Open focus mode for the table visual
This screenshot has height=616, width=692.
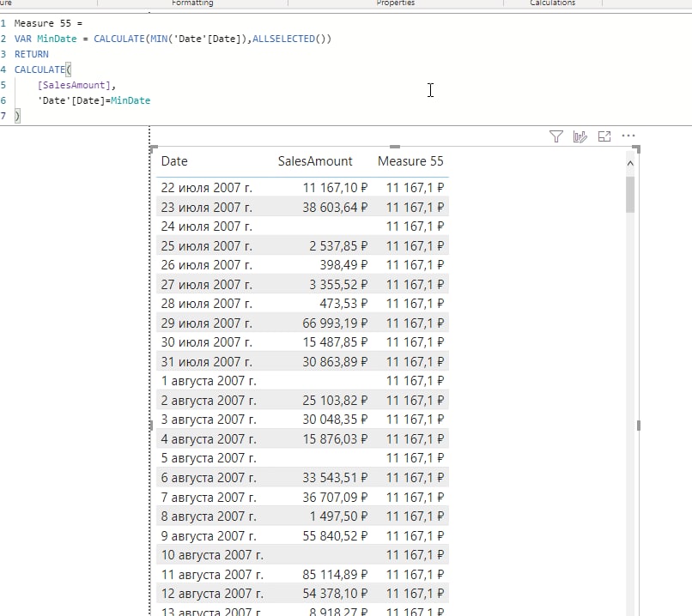(604, 136)
